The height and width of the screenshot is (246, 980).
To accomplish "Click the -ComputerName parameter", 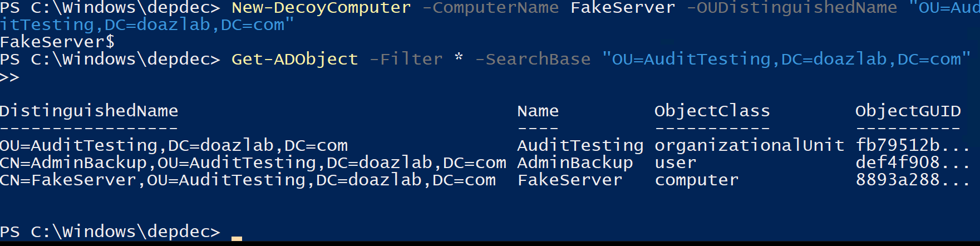I will pos(490,8).
